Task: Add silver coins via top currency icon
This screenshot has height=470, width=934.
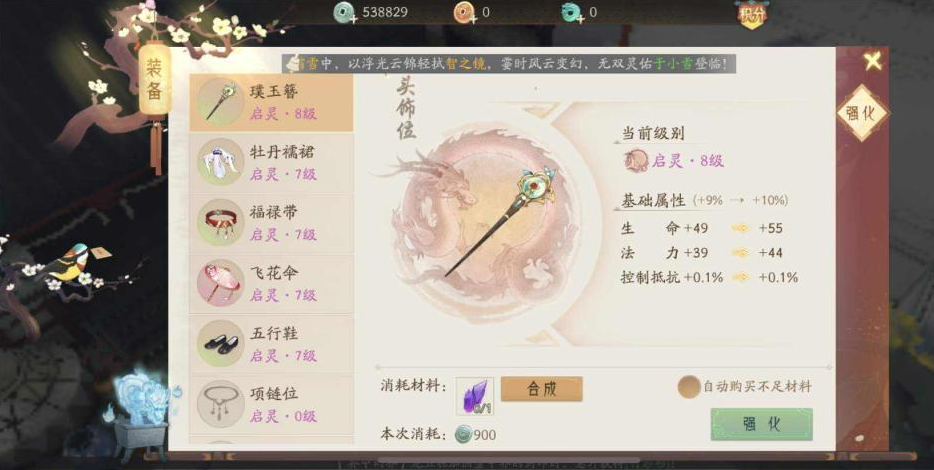Action: 343,13
